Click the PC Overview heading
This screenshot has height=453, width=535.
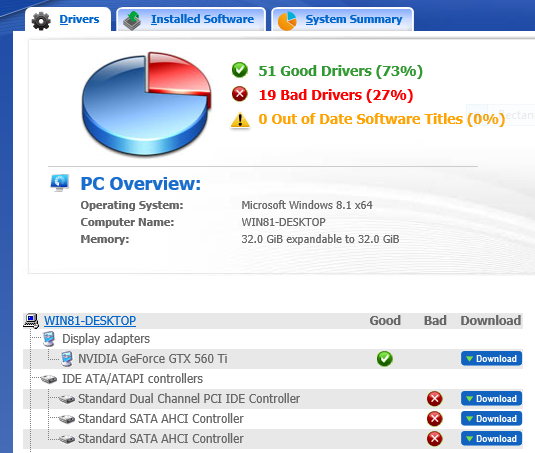[x=141, y=184]
